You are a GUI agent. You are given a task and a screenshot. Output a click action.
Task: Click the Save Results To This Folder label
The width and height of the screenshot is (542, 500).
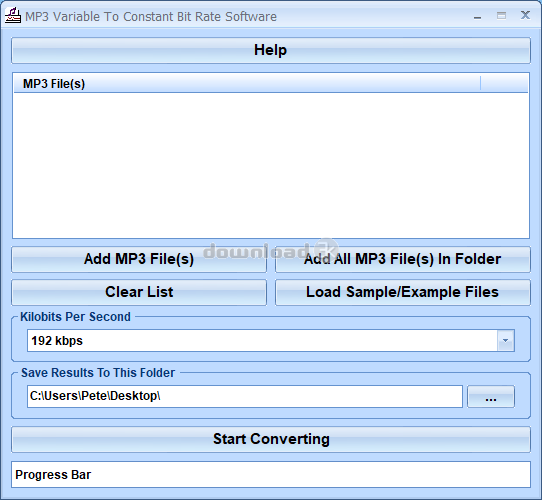98,373
